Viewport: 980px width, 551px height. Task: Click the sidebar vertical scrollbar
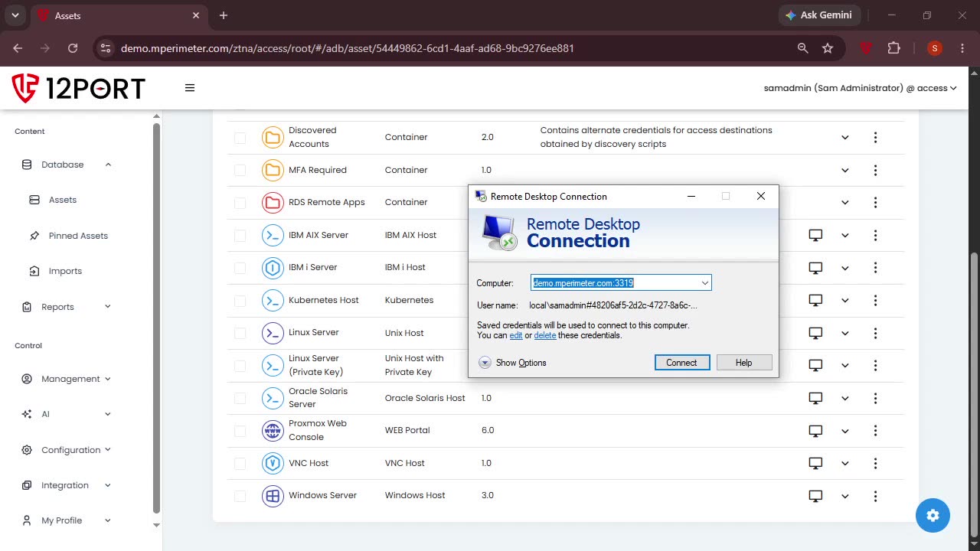tap(156, 318)
